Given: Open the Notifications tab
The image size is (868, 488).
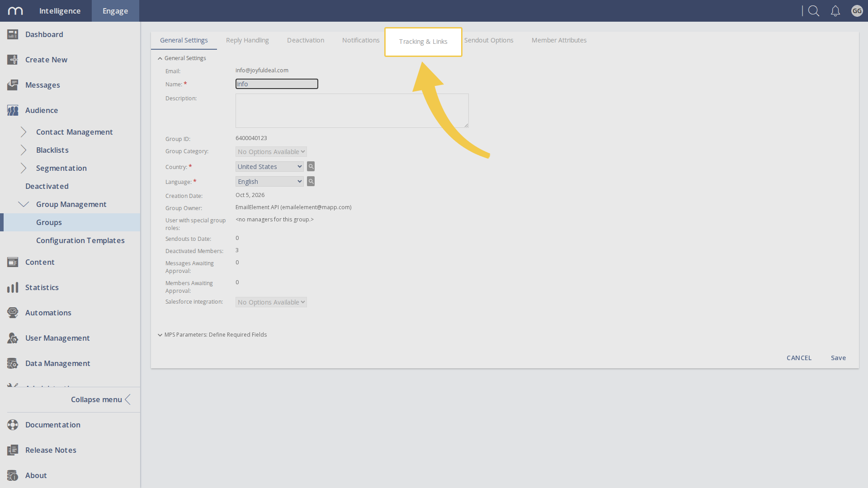Looking at the screenshot, I should pos(361,40).
